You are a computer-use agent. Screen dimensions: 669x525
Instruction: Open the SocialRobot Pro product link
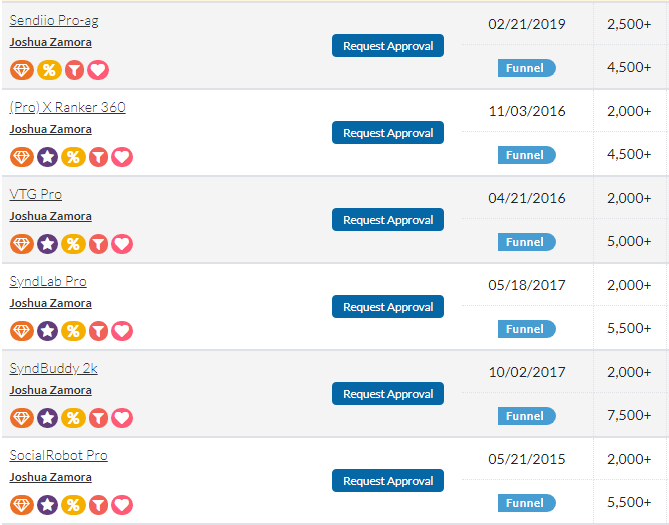tap(58, 456)
